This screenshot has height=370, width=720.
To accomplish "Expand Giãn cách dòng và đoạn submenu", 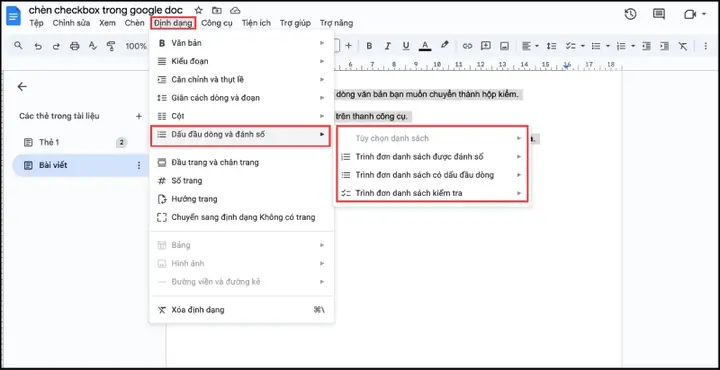I will coord(242,98).
